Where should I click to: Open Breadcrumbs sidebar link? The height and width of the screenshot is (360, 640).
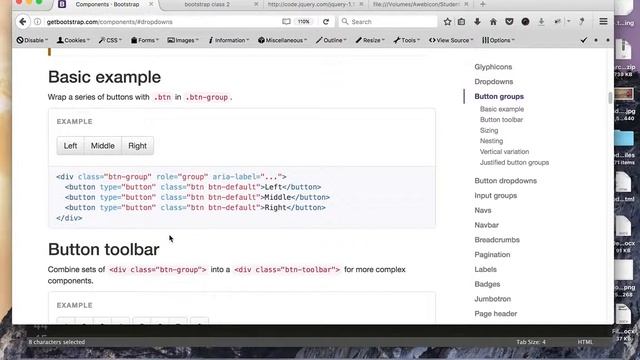[497, 240]
